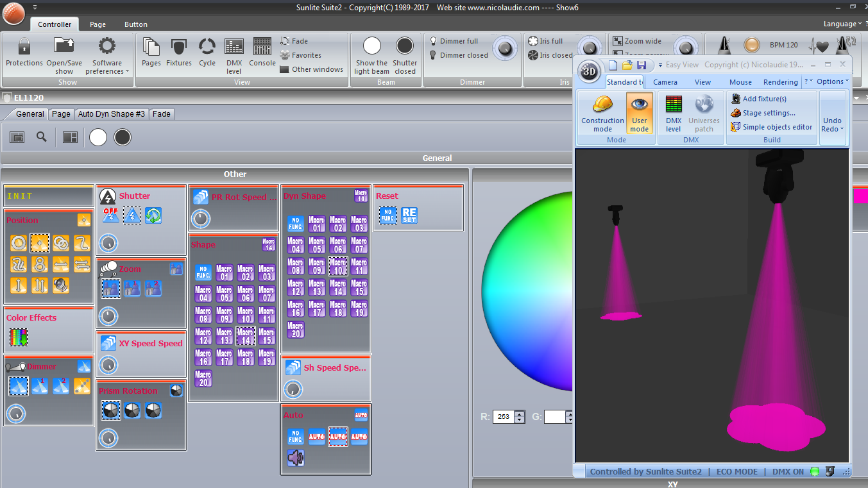Expand Easy View's quick access toolbar arrow
This screenshot has width=868, height=488.
tap(659, 65)
